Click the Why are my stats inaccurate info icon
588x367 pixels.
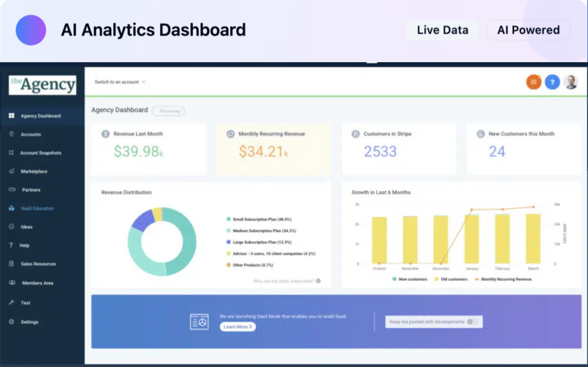tap(318, 281)
